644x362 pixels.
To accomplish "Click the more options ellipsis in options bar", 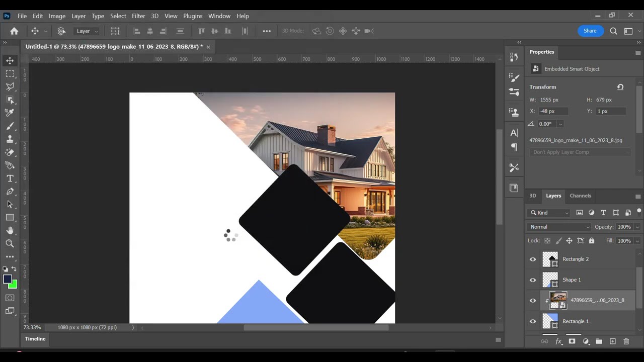I will click(x=267, y=31).
